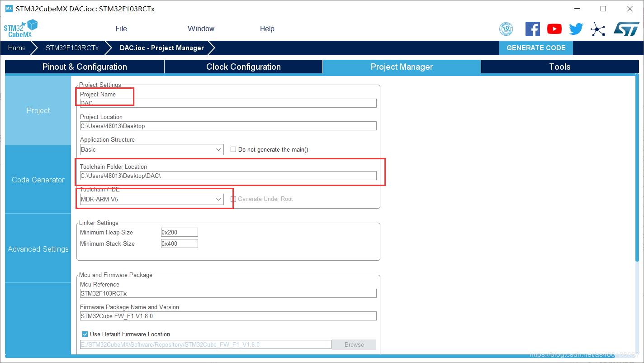644x363 pixels.
Task: Click the DAC.ioc - Project Manager breadcrumb
Action: tap(162, 48)
